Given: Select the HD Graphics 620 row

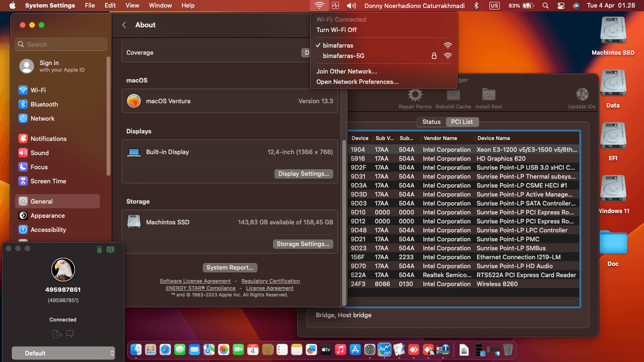Looking at the screenshot, I should (464, 158).
